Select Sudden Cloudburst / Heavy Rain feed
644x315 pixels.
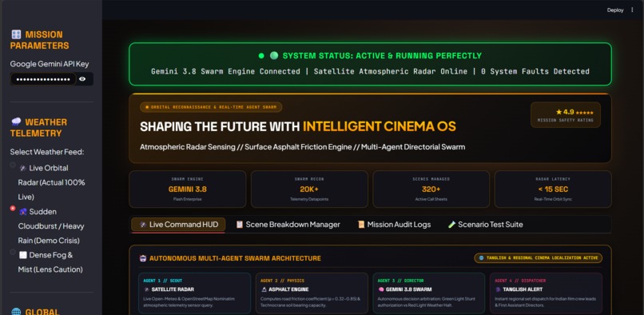pos(13,209)
